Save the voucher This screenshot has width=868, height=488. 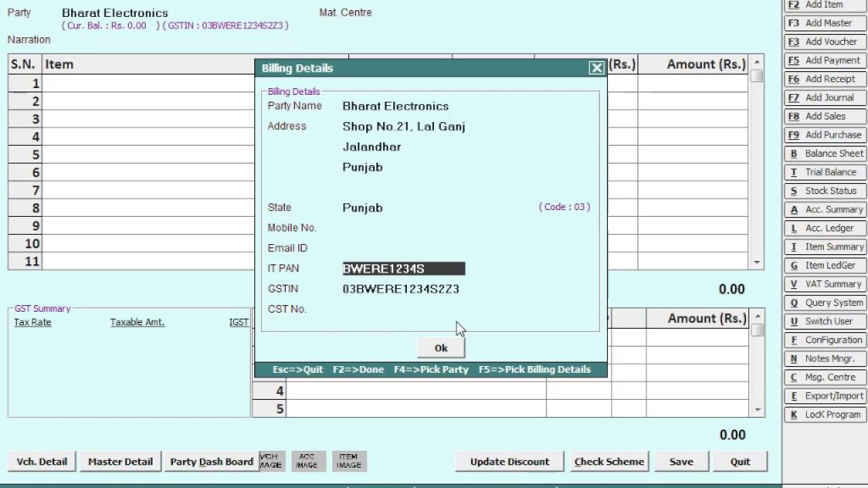[681, 462]
